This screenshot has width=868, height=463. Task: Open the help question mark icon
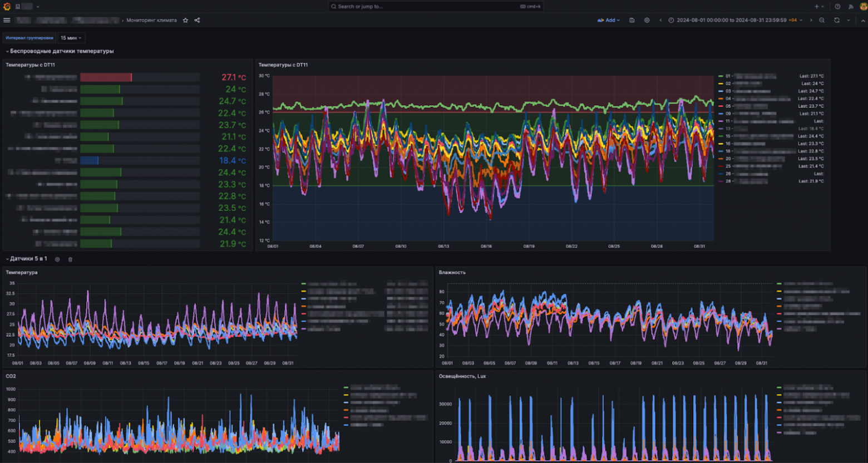coord(837,7)
